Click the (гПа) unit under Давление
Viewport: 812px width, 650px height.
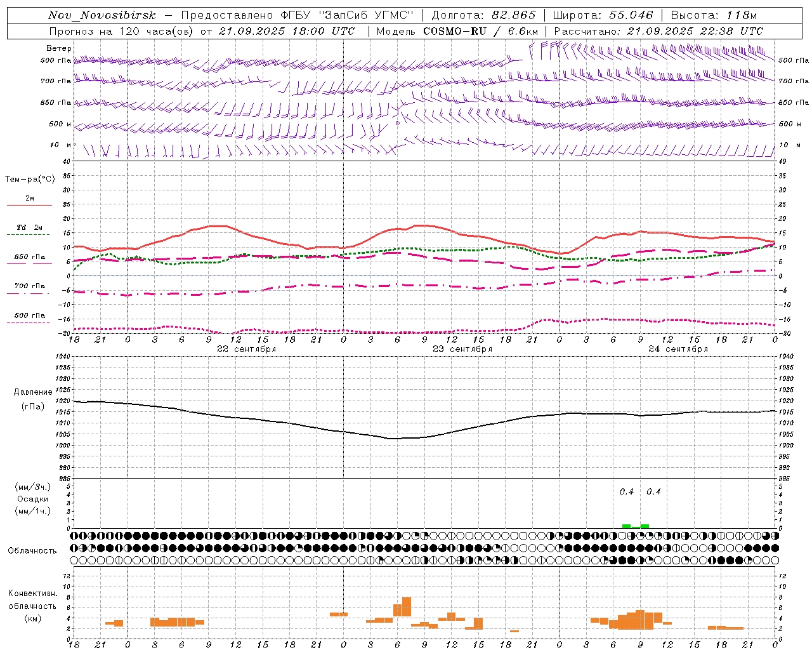pos(33,407)
